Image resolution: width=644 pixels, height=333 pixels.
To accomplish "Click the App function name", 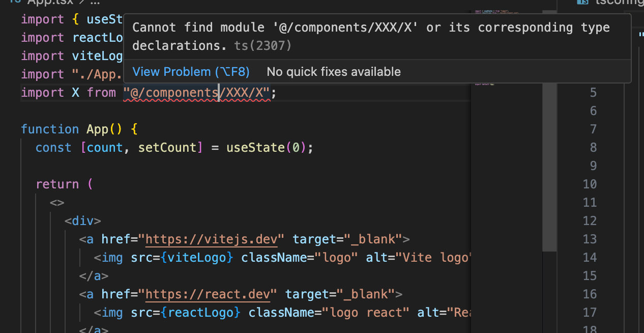I will [97, 129].
